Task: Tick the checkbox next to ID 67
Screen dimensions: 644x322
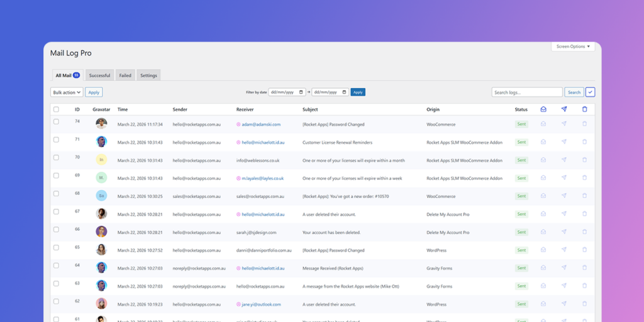Action: 56,211
